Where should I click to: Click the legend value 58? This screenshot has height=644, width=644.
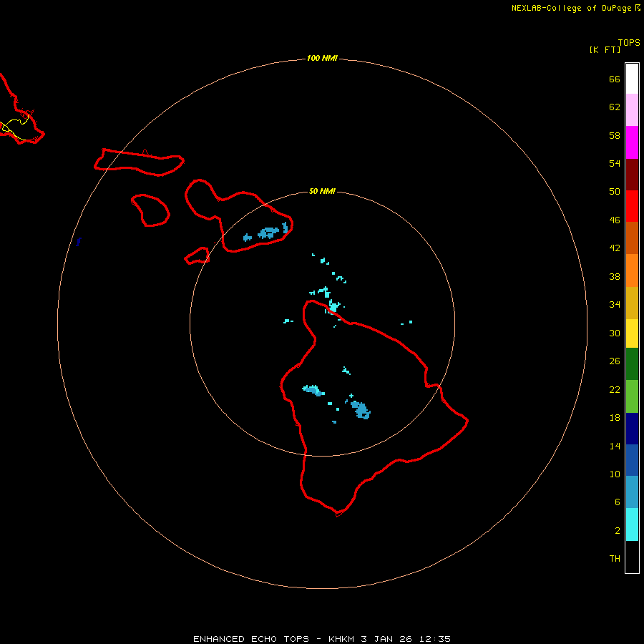click(x=615, y=135)
